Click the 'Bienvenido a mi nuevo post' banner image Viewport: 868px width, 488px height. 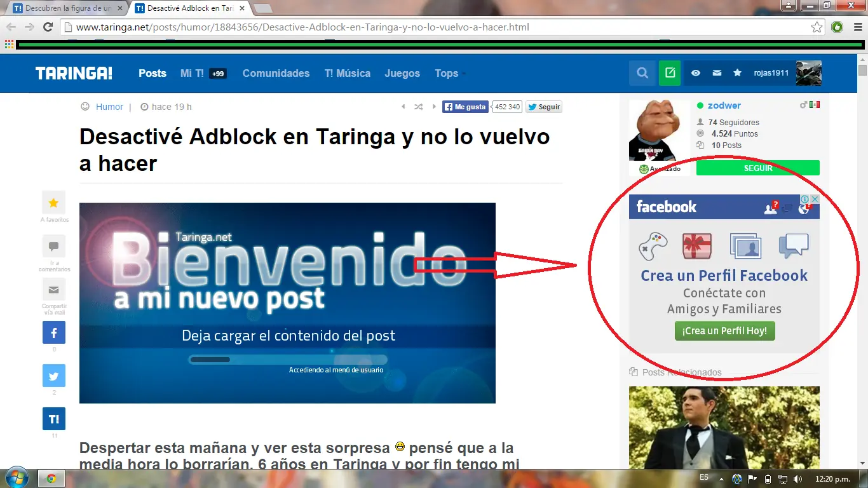pos(287,302)
